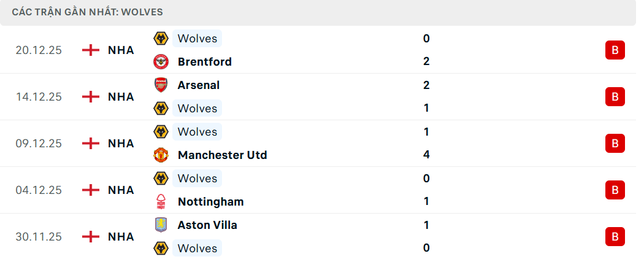
Task: Open the Aston Villa crest icon
Action: [x=161, y=225]
